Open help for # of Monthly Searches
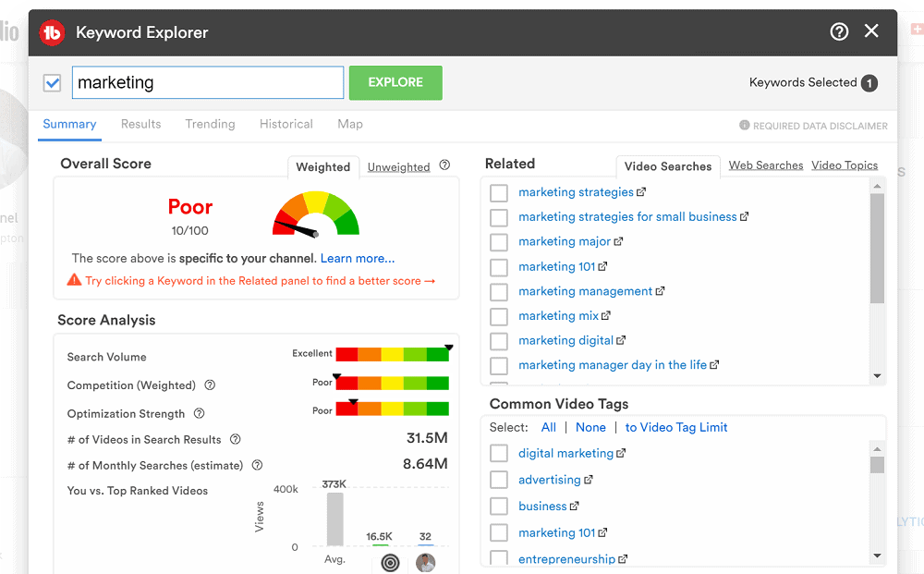Image resolution: width=924 pixels, height=574 pixels. pos(257,465)
